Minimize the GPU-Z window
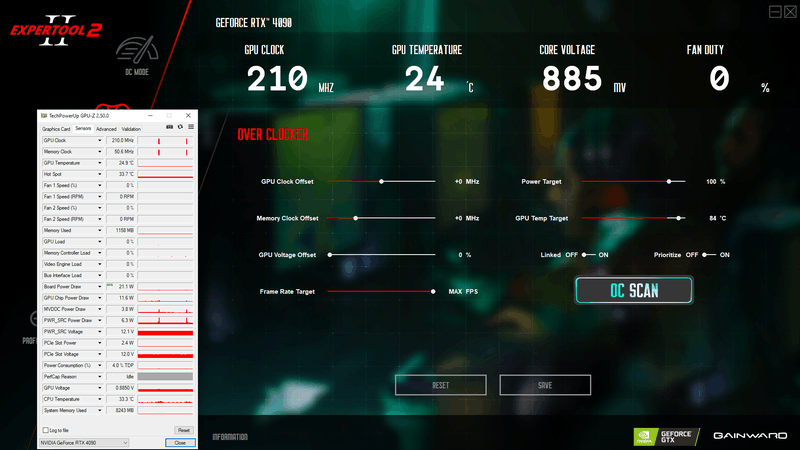 (150, 116)
